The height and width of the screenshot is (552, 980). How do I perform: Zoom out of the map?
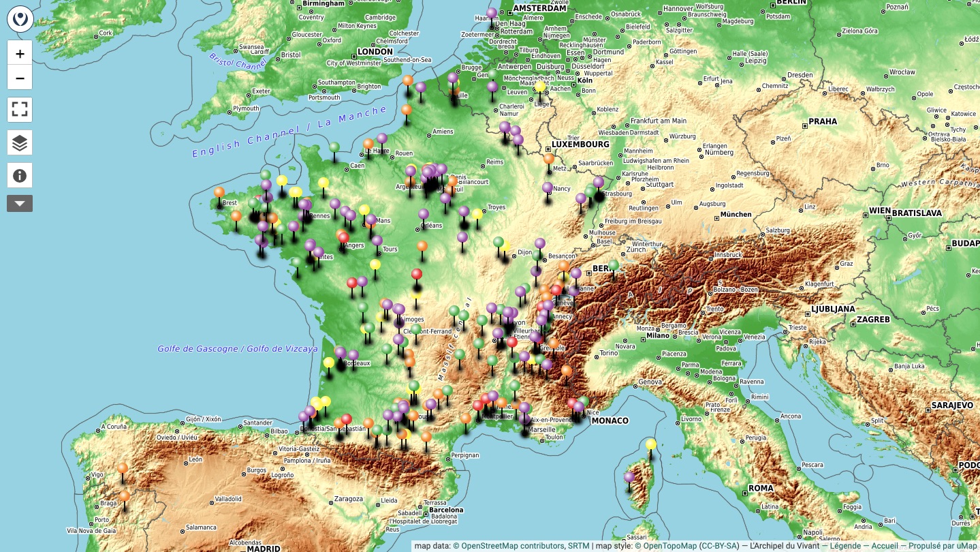(x=20, y=78)
